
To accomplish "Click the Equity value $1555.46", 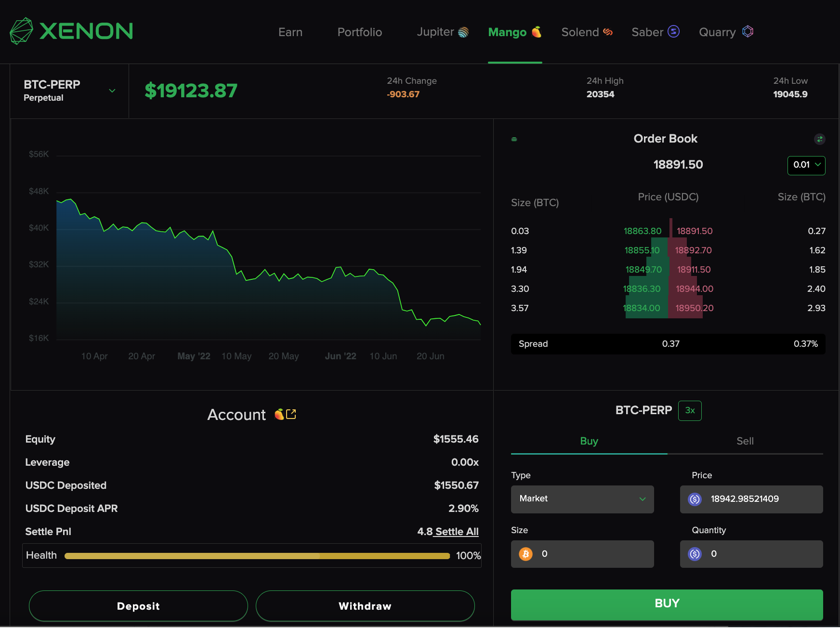I will tap(456, 439).
